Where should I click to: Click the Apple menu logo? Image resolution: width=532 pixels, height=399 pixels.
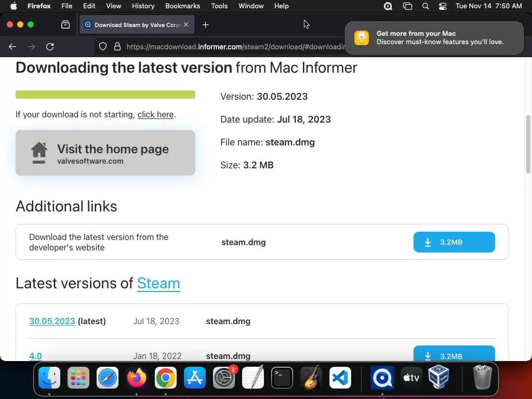pos(14,6)
